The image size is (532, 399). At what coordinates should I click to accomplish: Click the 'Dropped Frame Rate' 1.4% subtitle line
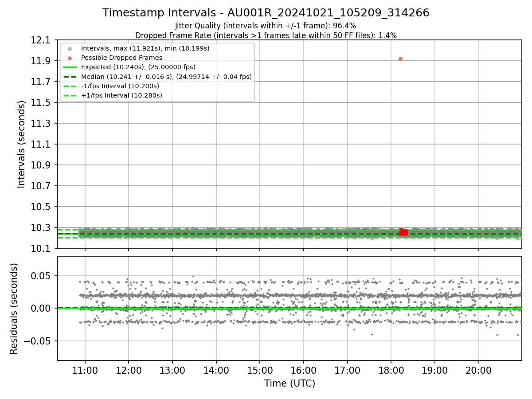[266, 35]
